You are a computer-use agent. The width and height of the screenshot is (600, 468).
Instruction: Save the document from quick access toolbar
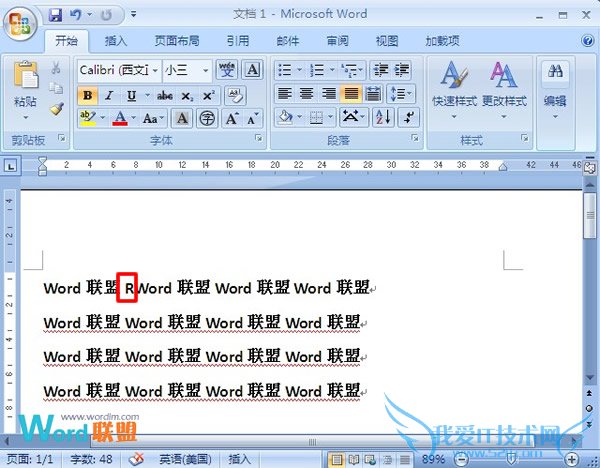point(55,15)
